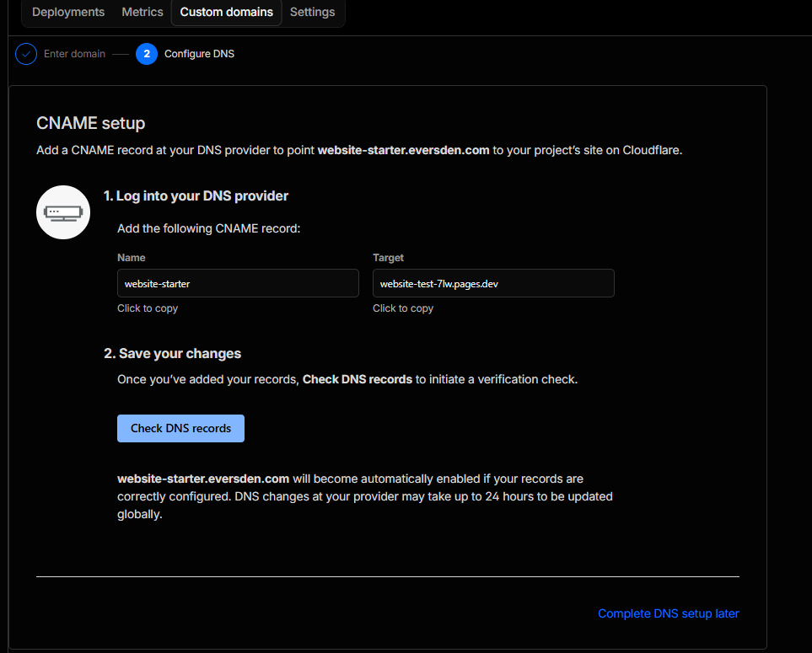Screen dimensions: 812x653
Task: Click the 'Save your changes' heading
Action: point(173,353)
